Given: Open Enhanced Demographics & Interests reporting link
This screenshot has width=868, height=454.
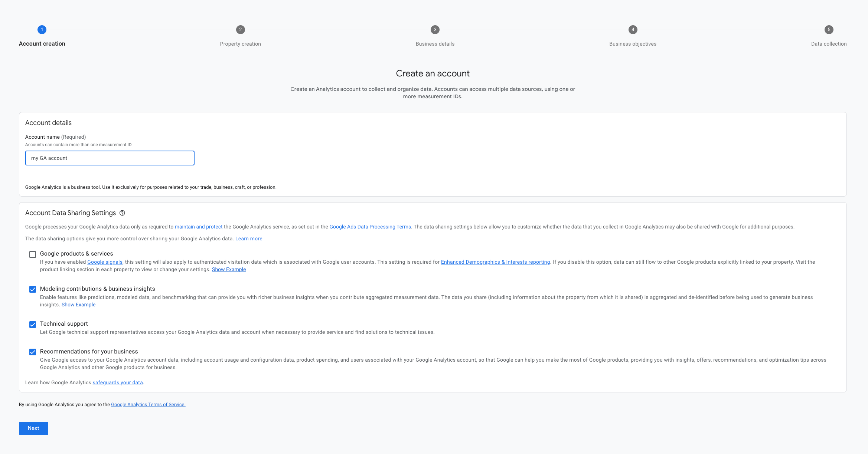Looking at the screenshot, I should pos(495,262).
